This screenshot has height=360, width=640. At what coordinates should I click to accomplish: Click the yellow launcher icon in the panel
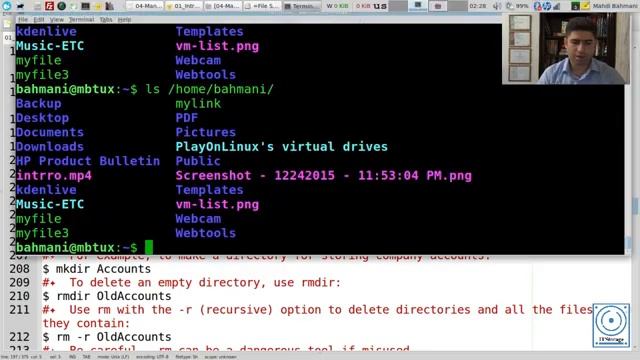click(98, 6)
